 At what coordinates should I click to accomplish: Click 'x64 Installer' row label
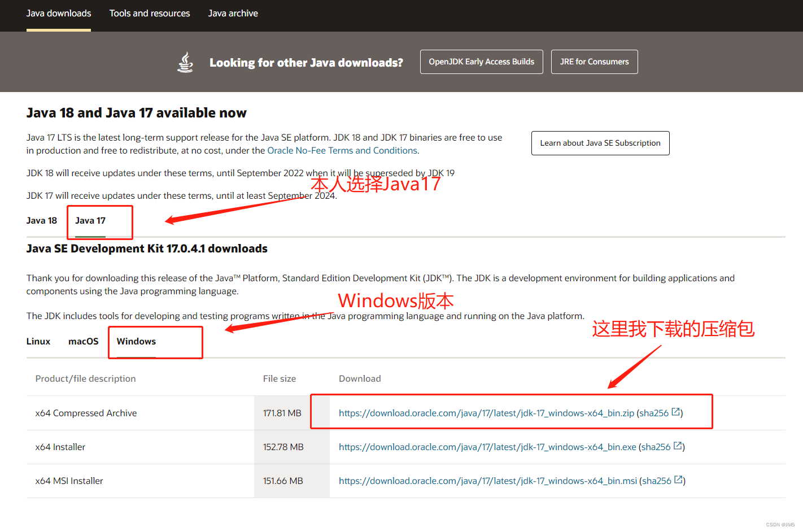pos(60,447)
